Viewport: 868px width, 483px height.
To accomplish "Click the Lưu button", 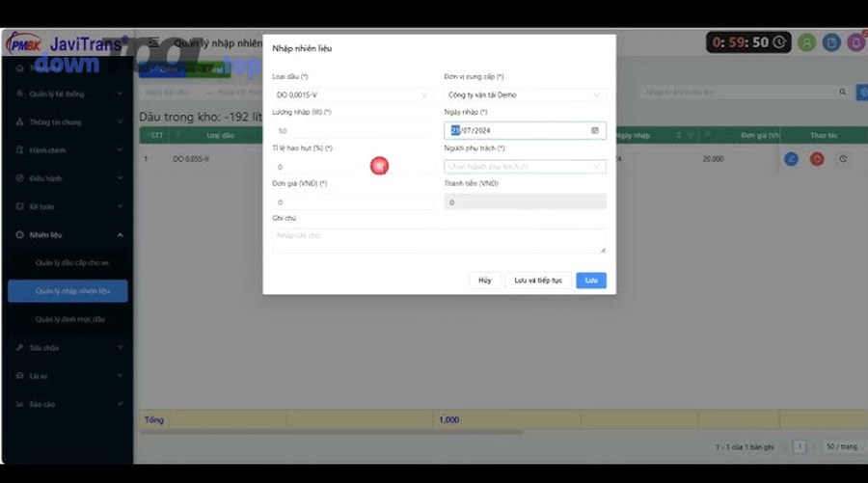I will [x=591, y=280].
